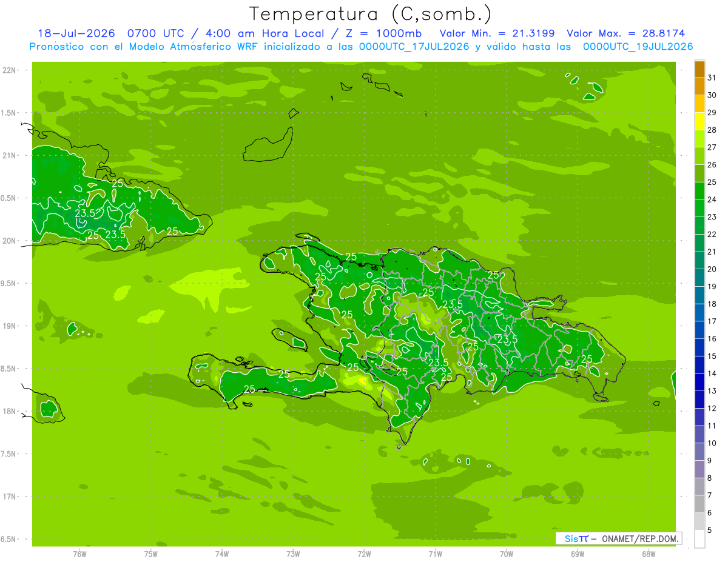The height and width of the screenshot is (562, 728).
Task: Click the "70W" longitude label
Action: tap(507, 554)
